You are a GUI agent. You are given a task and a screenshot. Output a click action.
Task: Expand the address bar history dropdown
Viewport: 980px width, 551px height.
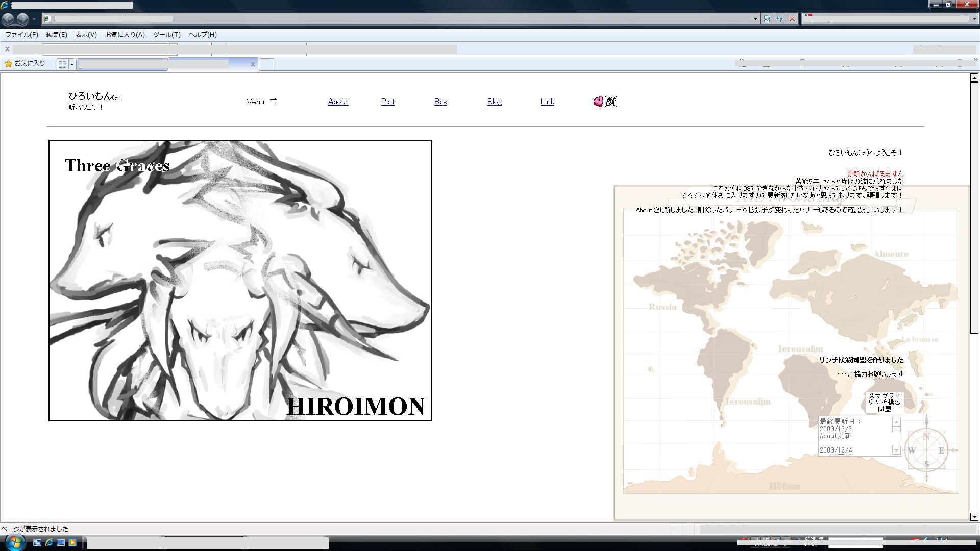(755, 19)
